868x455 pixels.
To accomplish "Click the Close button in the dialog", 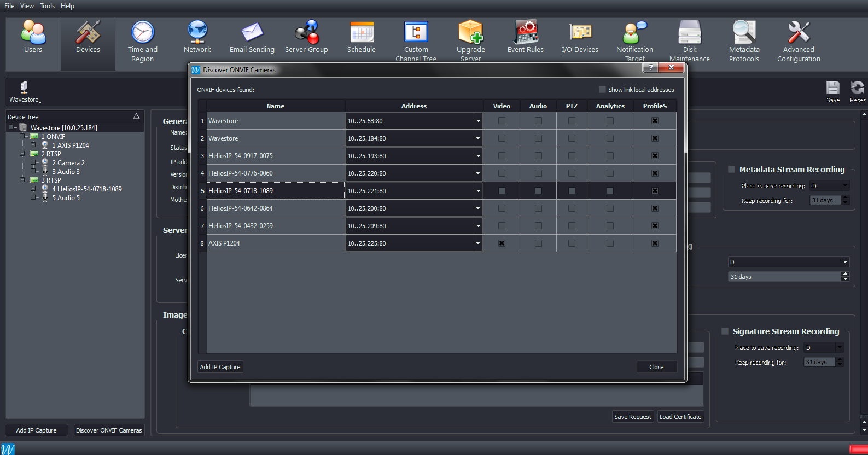I will click(x=656, y=367).
